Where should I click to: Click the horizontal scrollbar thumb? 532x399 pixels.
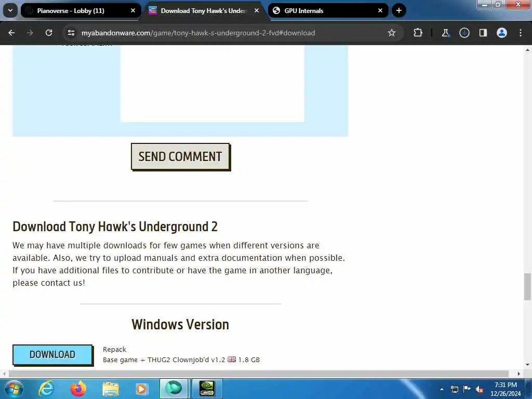(x=259, y=374)
